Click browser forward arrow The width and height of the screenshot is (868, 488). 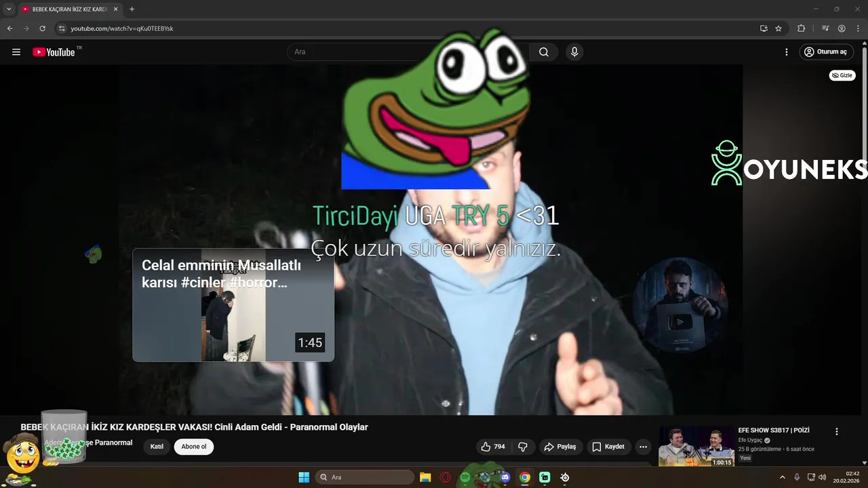click(26, 28)
